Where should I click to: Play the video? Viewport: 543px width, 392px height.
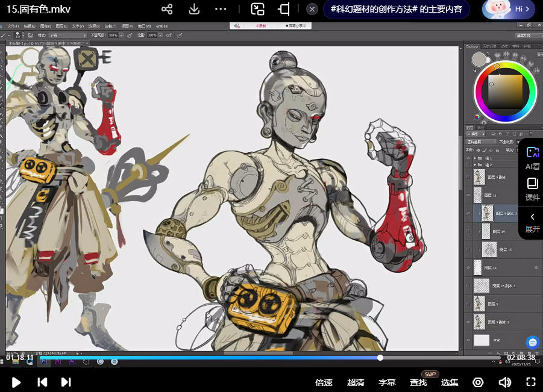click(16, 382)
